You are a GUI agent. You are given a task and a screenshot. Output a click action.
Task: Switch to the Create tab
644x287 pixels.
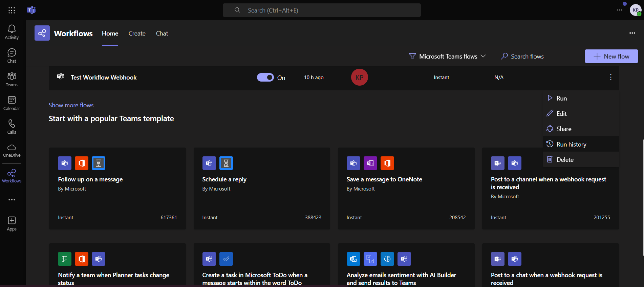pyautogui.click(x=137, y=34)
